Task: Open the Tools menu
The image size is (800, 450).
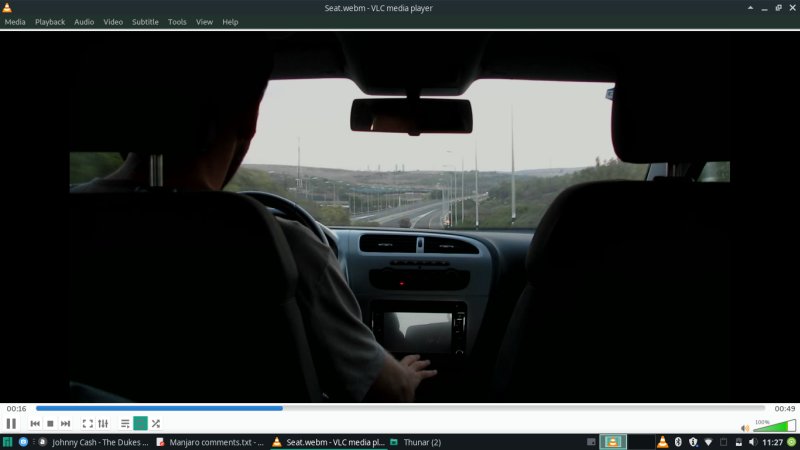Action: coord(177,22)
